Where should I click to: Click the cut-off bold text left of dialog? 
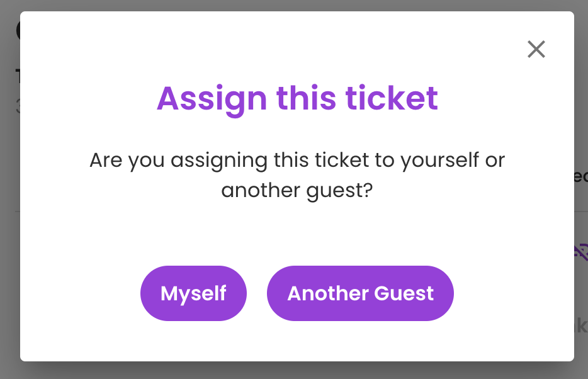18,76
